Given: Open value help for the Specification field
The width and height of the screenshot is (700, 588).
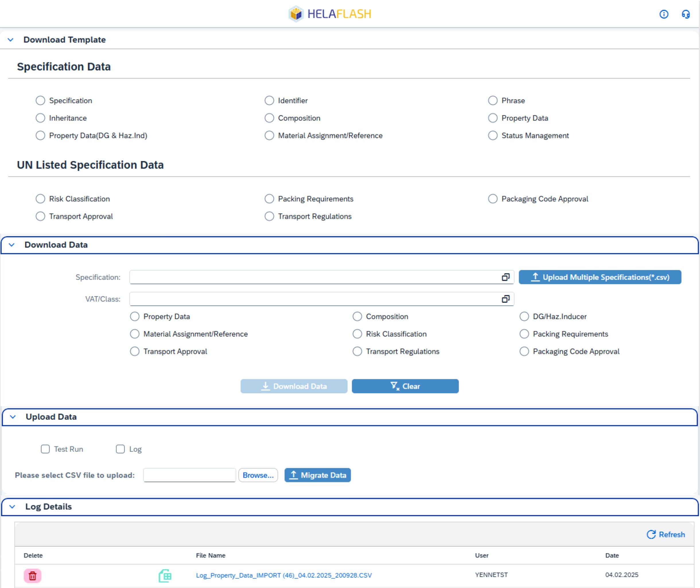Looking at the screenshot, I should 506,277.
